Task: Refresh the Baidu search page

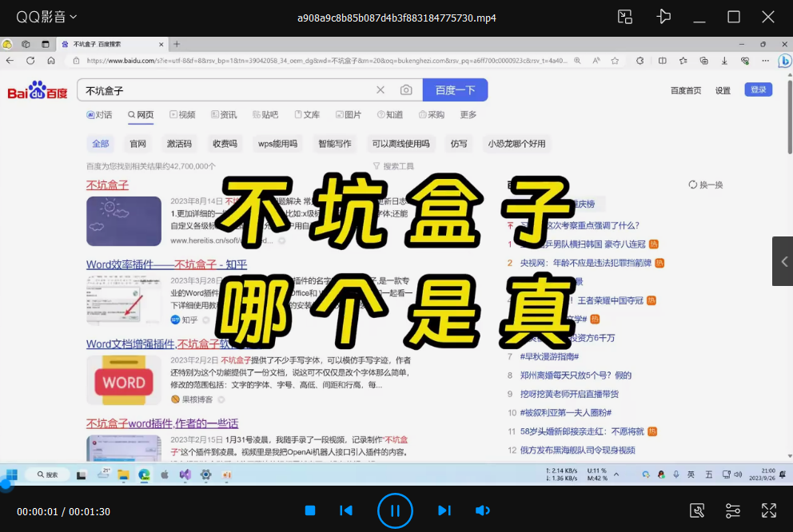Action: coord(30,61)
